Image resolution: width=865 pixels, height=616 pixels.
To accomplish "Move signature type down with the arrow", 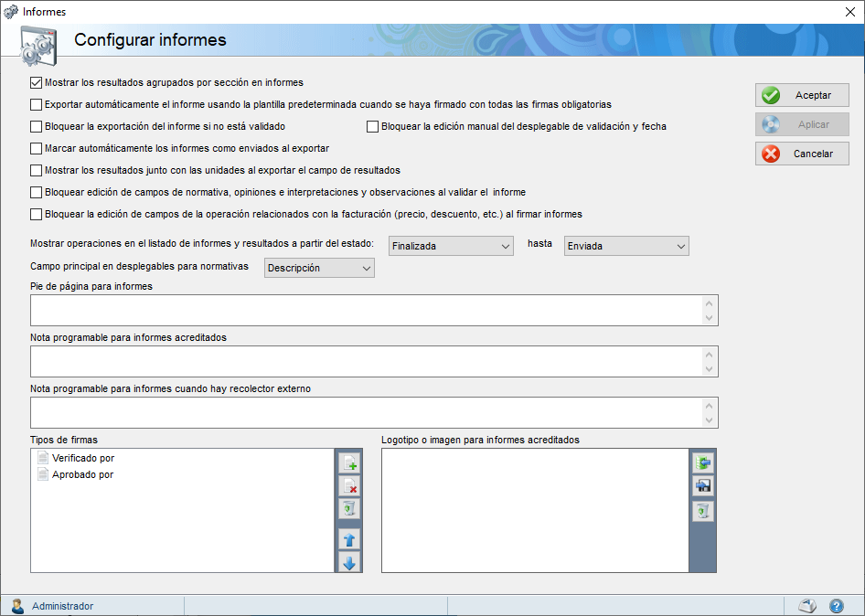I will [349, 562].
